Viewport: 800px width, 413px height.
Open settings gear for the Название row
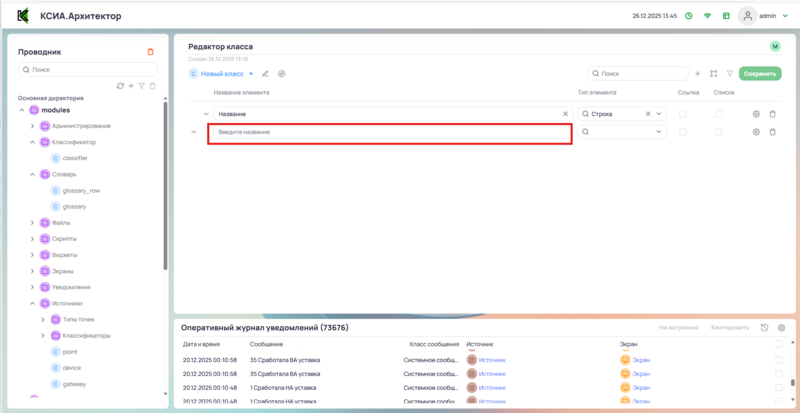(756, 114)
